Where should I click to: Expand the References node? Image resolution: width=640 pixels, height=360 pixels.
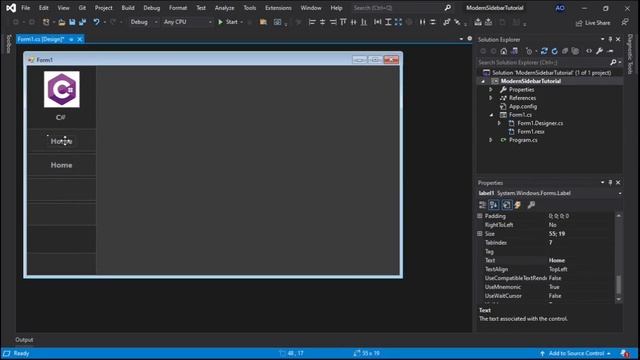point(491,98)
